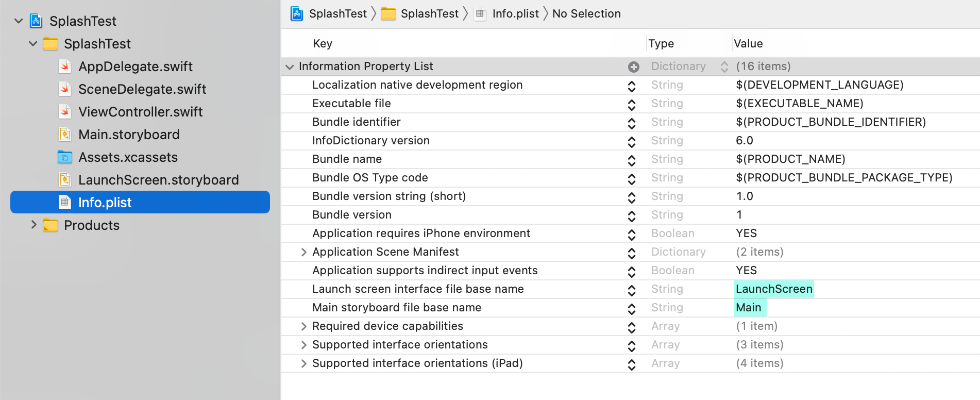980x400 pixels.
Task: Click the Main.storyboard file icon
Action: (x=65, y=135)
